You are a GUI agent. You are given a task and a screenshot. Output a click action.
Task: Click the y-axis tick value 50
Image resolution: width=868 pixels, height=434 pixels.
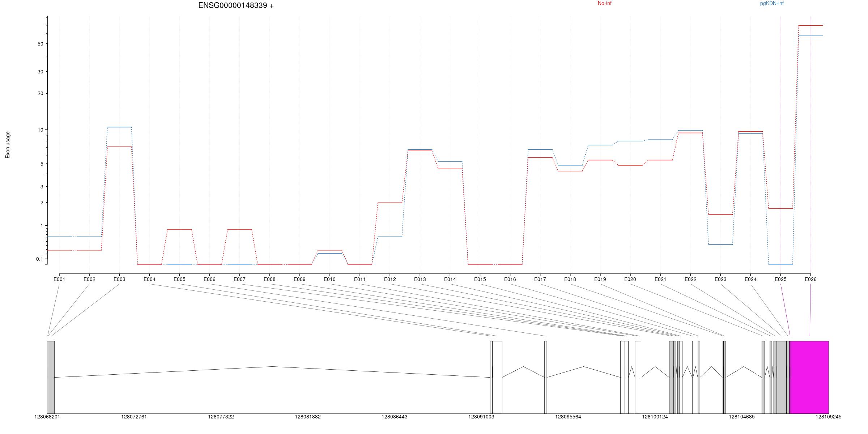point(40,44)
